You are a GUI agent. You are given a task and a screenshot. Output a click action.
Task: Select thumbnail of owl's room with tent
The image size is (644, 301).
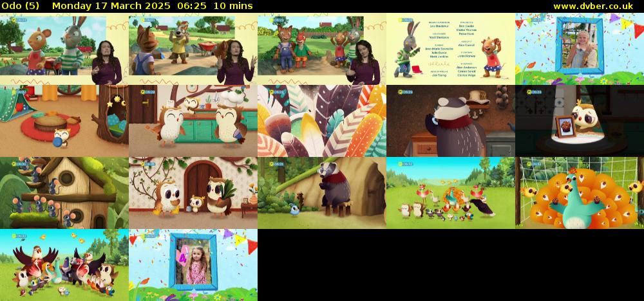tap(64, 121)
